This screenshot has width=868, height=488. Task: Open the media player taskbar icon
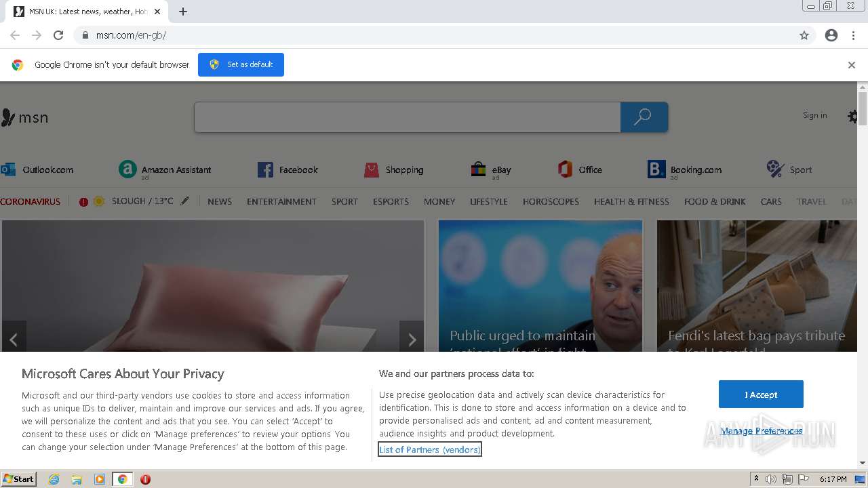pyautogui.click(x=100, y=479)
